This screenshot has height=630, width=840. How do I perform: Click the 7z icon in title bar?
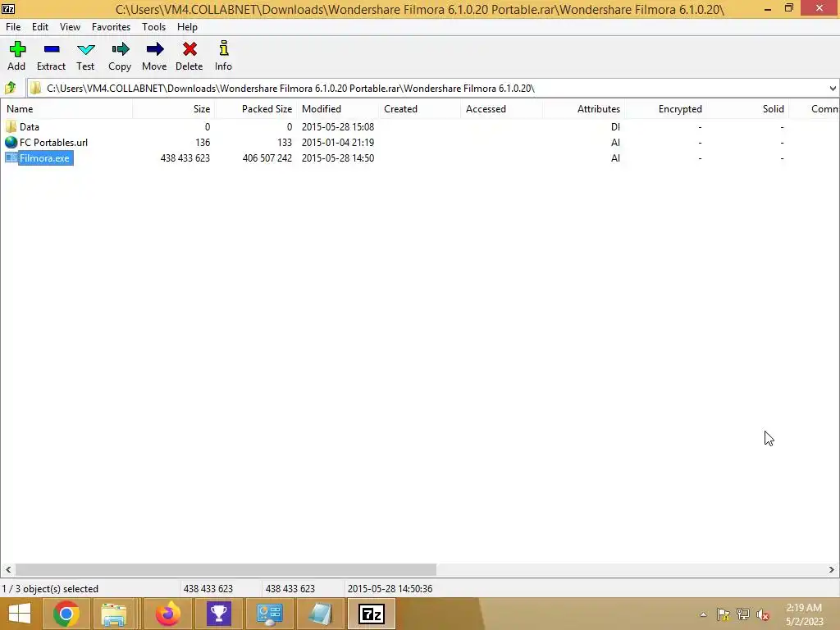[x=8, y=8]
